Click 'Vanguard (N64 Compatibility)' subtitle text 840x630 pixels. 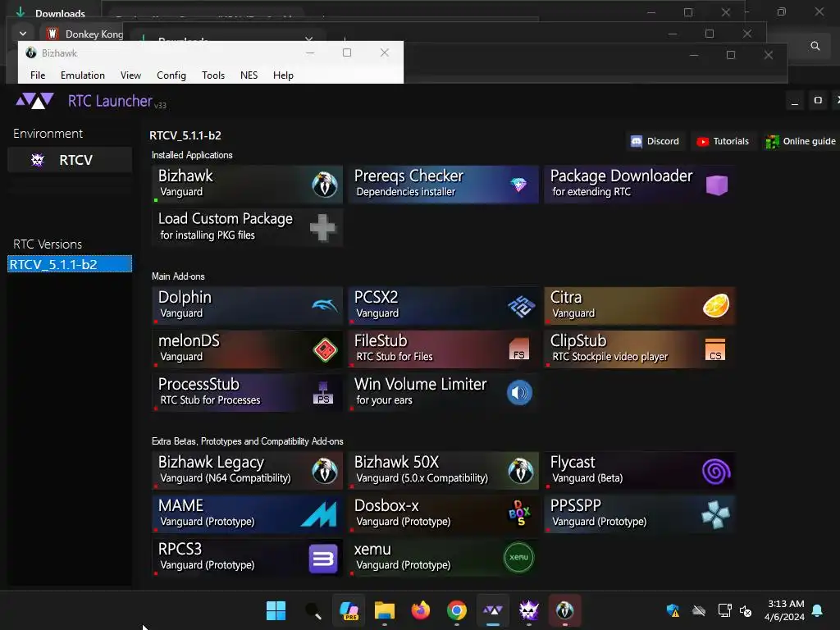click(226, 478)
